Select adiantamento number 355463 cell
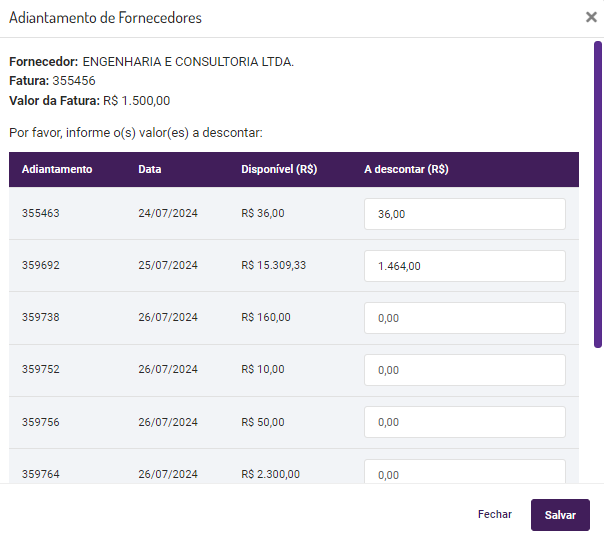Viewport: 604px width, 537px height. 41,214
